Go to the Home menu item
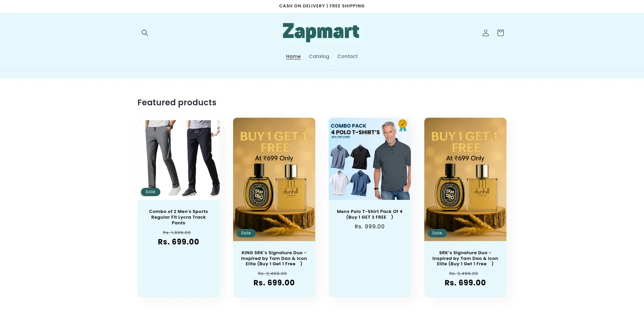Screen dimensions: 644x333 point(293,56)
